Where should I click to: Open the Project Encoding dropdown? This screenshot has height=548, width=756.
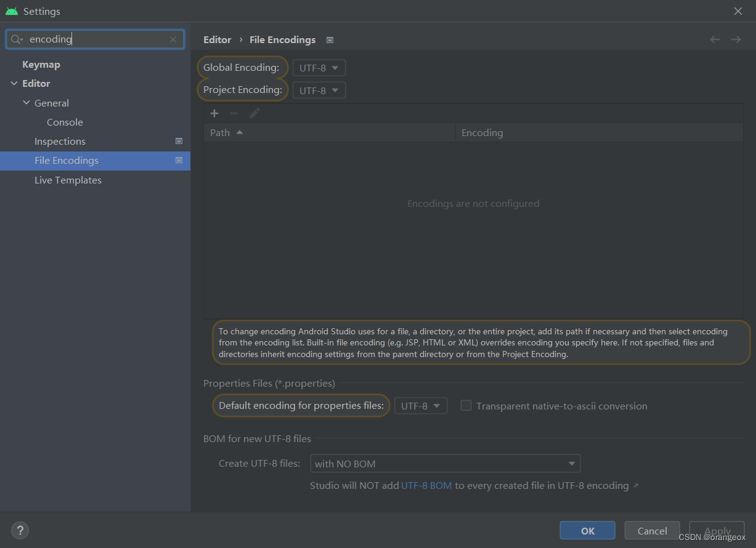click(319, 91)
